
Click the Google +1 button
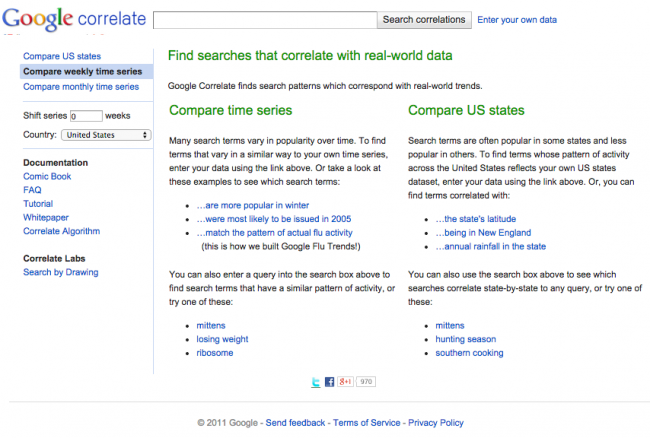click(x=345, y=382)
